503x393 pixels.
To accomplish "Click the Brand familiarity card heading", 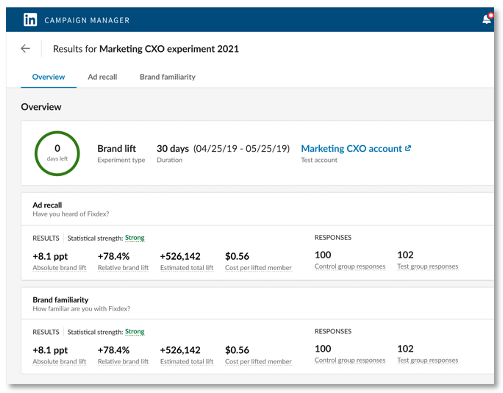I will (x=60, y=300).
